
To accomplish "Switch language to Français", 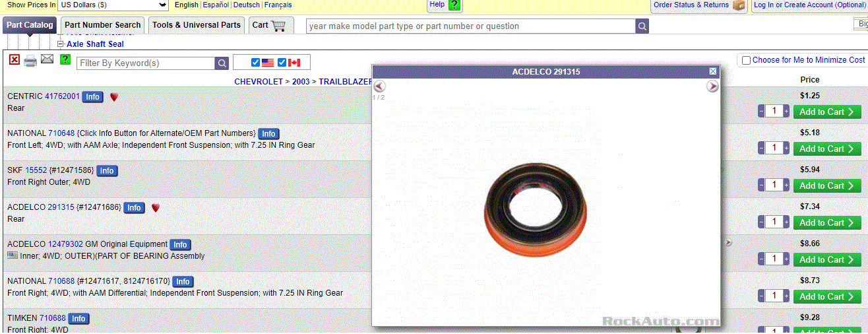I will point(278,5).
